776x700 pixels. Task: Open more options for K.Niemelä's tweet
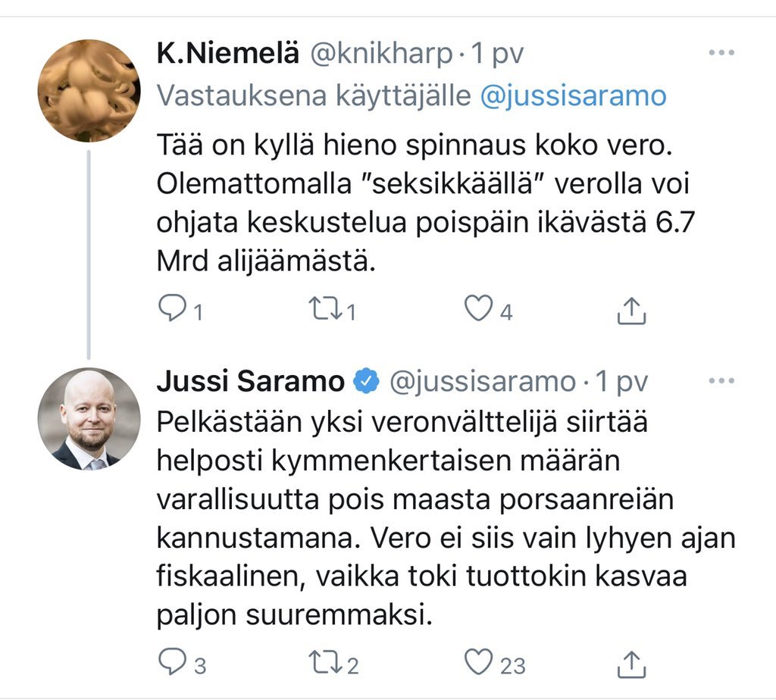[x=721, y=54]
